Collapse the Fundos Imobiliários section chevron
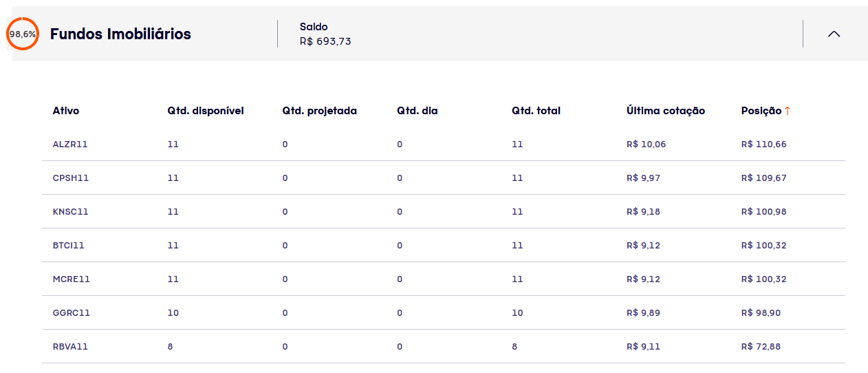Viewport: 868px width, 373px height. click(x=834, y=34)
